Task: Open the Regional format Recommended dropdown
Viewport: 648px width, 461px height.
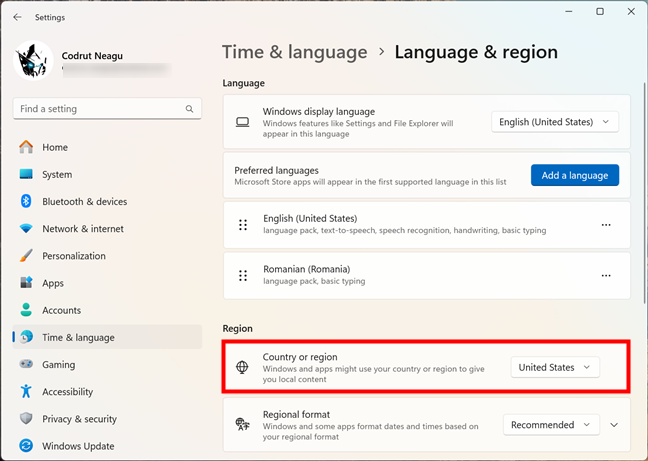Action: pyautogui.click(x=551, y=425)
